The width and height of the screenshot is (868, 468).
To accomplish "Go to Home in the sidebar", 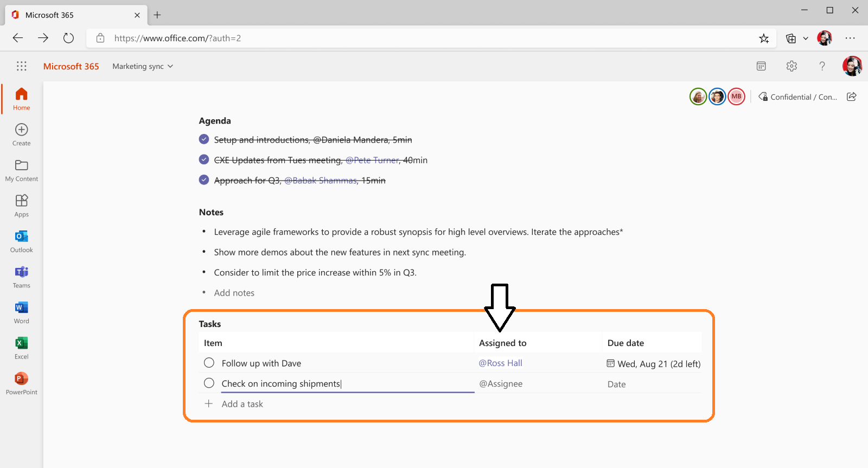I will [x=22, y=99].
